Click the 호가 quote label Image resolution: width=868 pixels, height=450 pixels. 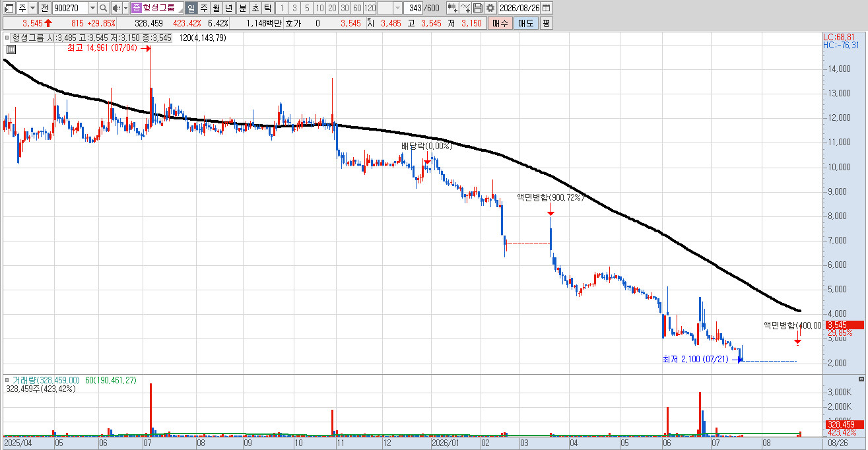click(293, 23)
